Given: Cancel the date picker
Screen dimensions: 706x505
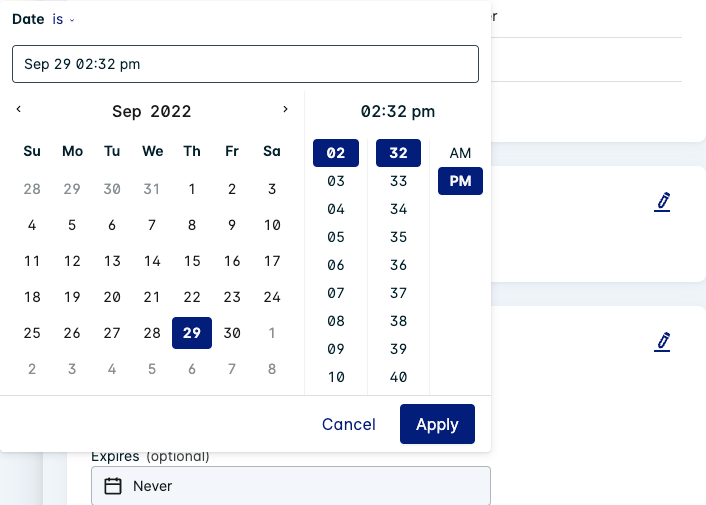Looking at the screenshot, I should click(x=349, y=424).
